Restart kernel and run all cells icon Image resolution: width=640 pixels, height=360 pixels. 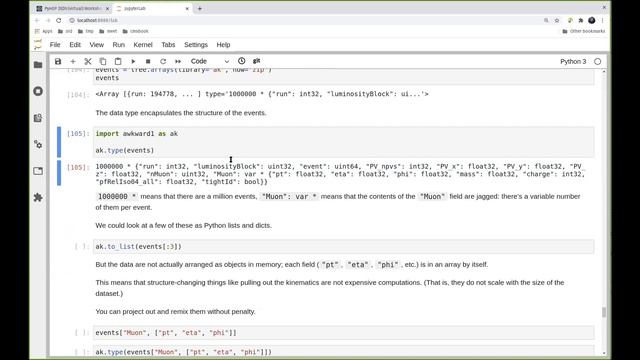pyautogui.click(x=178, y=61)
